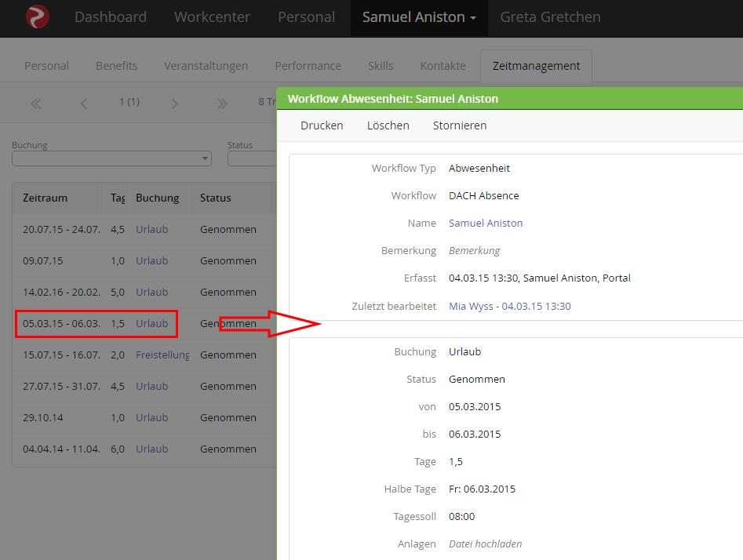Select the 20.07.15 - 24.07. period cell
743x560 pixels.
click(61, 229)
